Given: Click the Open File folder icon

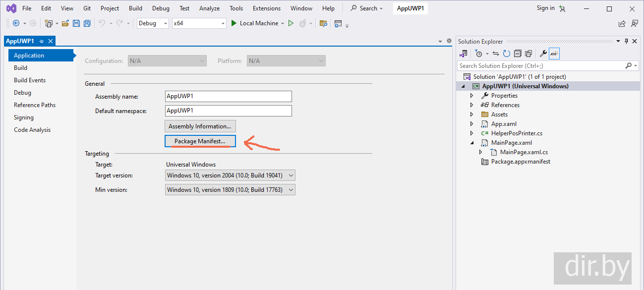Looking at the screenshot, I should 65,23.
